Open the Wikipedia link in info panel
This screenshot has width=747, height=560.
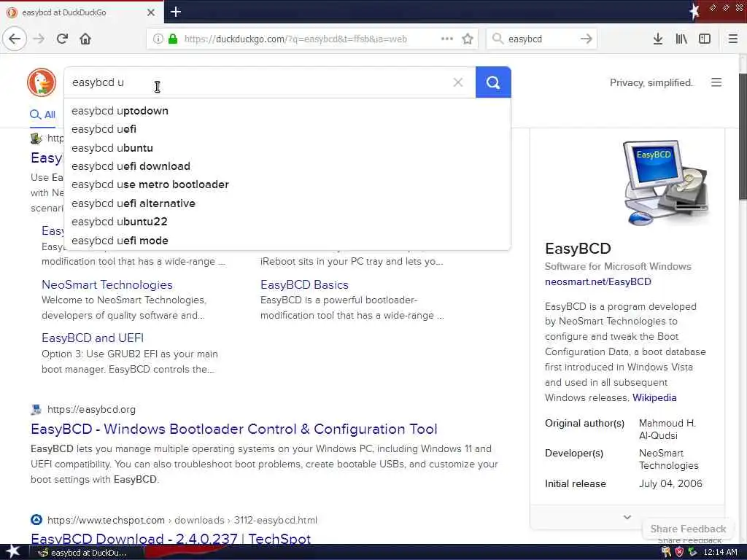point(654,397)
